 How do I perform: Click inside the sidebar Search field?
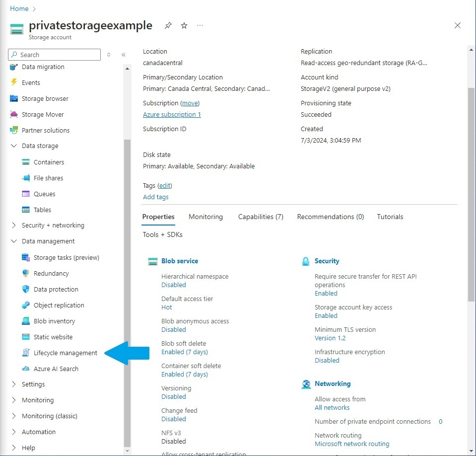[x=54, y=54]
